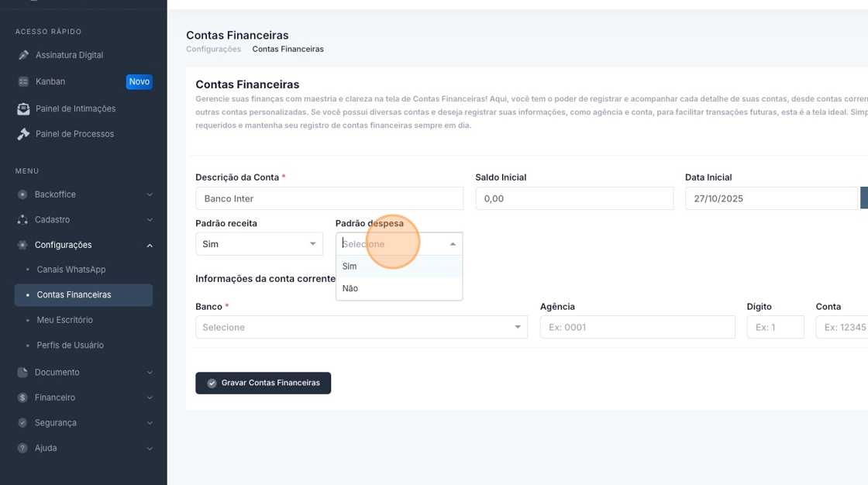Click the Assinatura Digital pen icon
Viewport: 868px width, 485px height.
coord(23,55)
